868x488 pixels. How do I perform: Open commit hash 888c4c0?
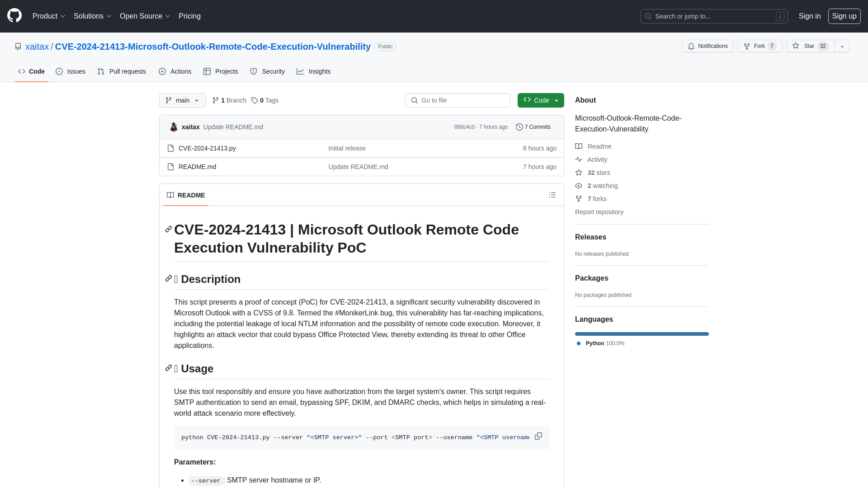coord(464,127)
